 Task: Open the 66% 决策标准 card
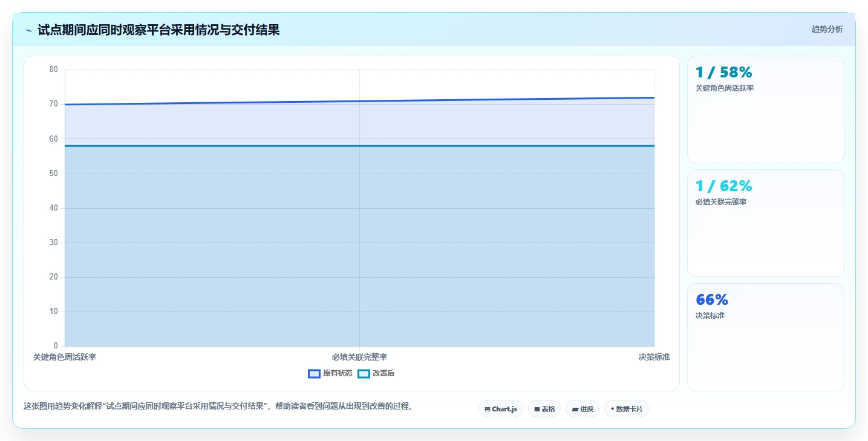[766, 337]
